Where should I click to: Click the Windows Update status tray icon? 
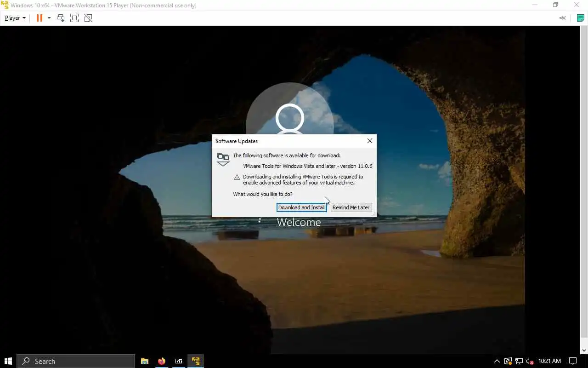(508, 361)
